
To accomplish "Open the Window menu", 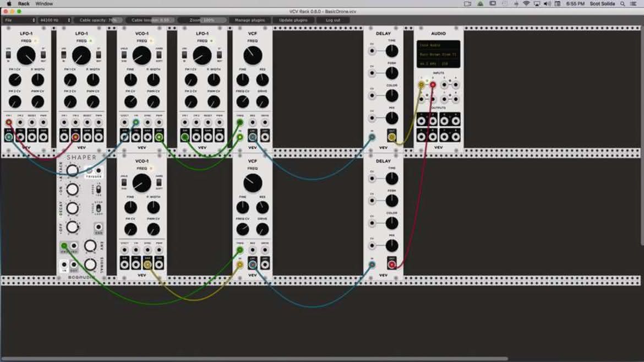I will point(44,4).
